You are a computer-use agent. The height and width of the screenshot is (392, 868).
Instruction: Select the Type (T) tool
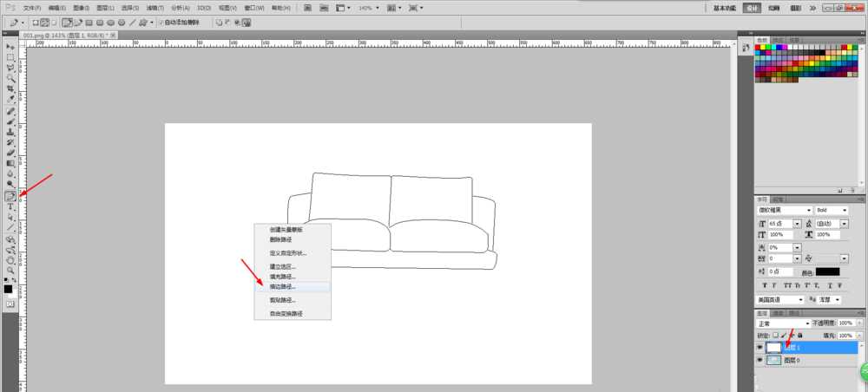10,206
